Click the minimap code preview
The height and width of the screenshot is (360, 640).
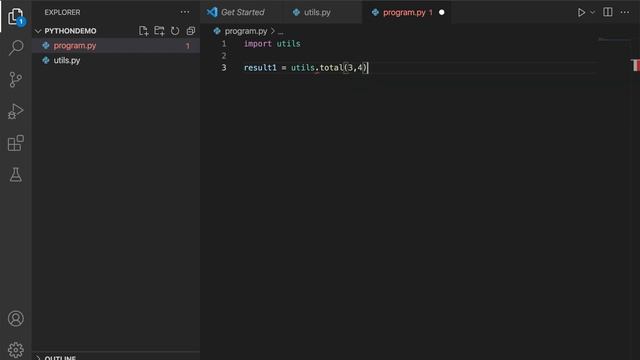tap(614, 40)
